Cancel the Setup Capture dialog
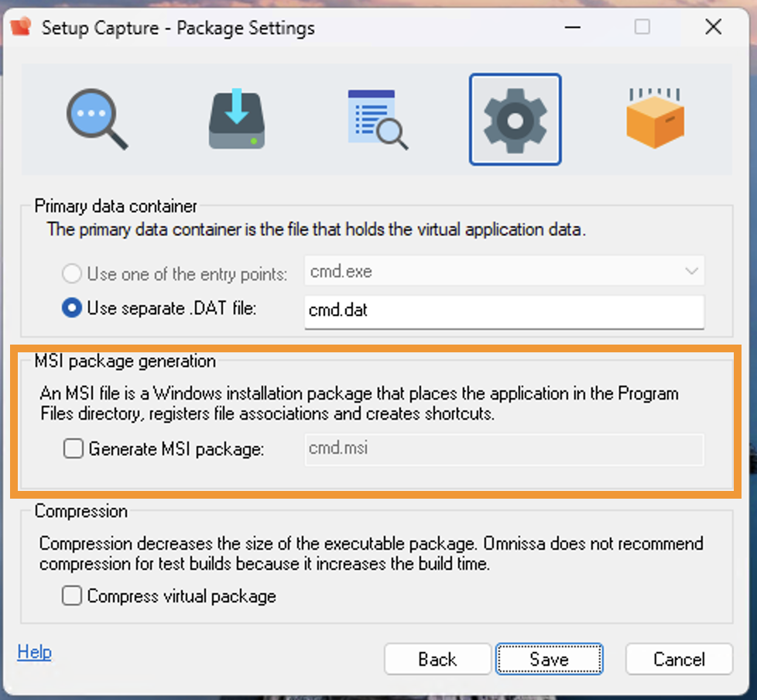 (679, 659)
